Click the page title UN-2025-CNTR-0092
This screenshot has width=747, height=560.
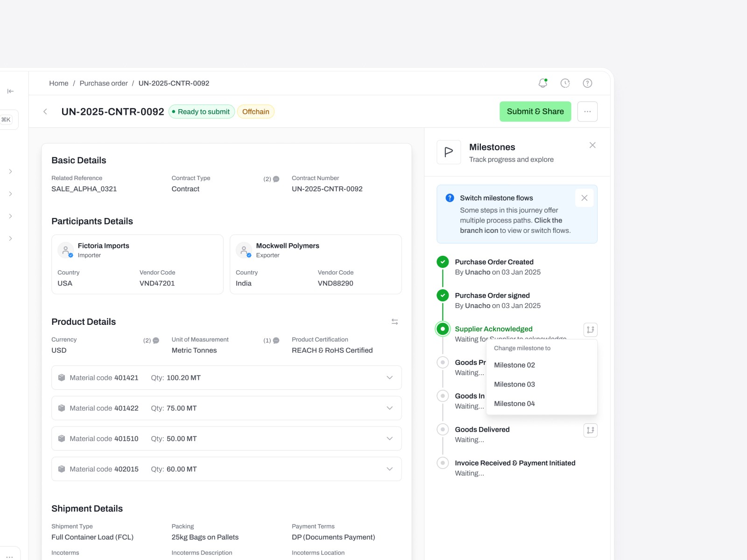113,112
